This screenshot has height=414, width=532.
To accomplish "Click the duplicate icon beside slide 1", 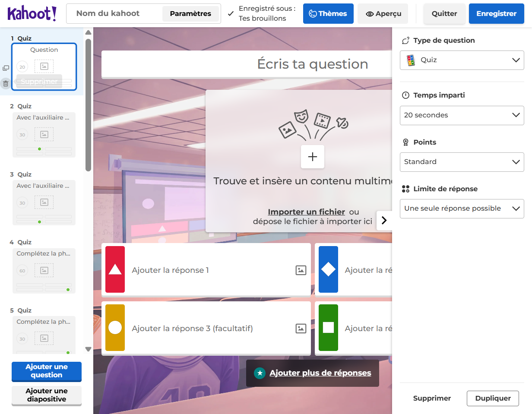I will point(6,68).
